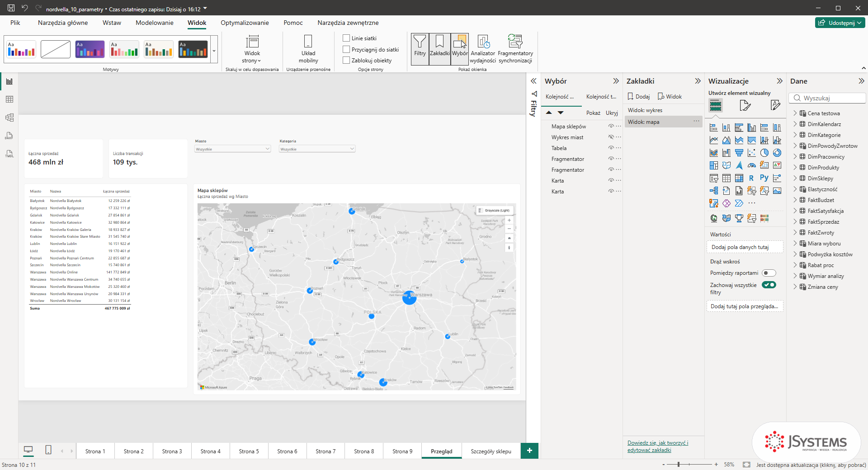Open TMDL view in the sidebar

point(9,154)
